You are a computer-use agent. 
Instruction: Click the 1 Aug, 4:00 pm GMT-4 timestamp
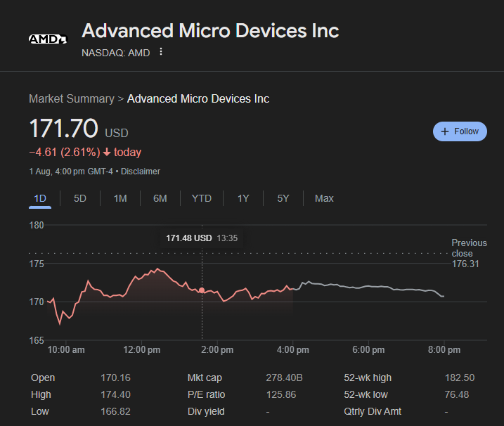pyautogui.click(x=71, y=172)
